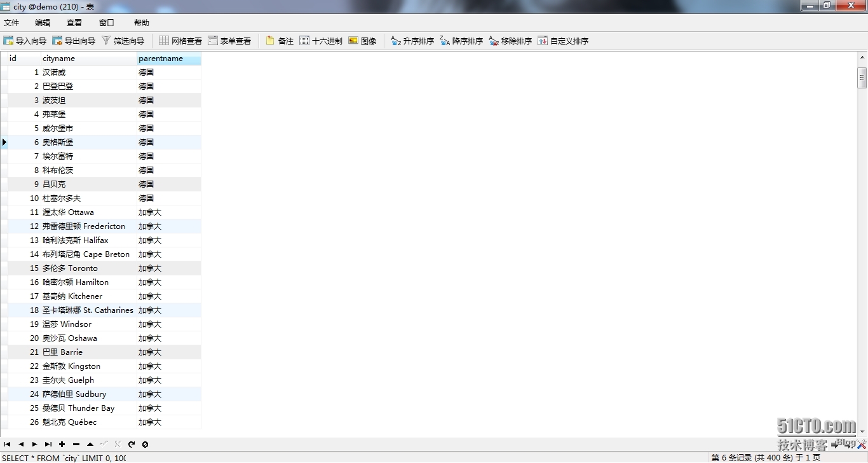Select the 威尔堡市 cell
This screenshot has height=463, width=868.
[89, 128]
